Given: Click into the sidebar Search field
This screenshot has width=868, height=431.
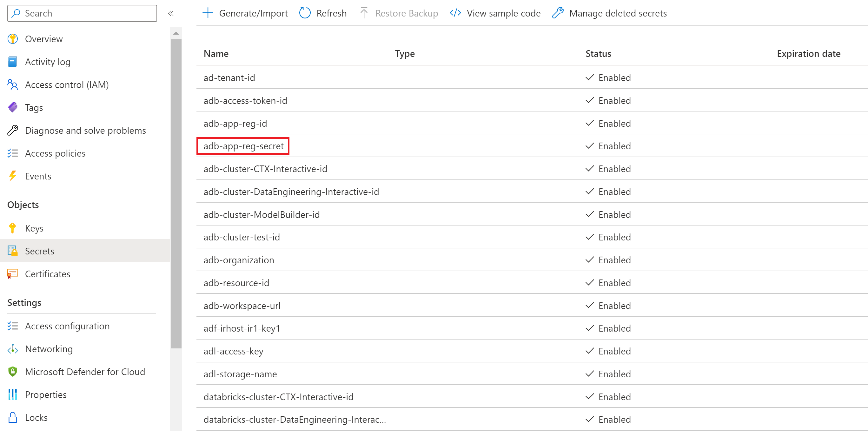Looking at the screenshot, I should (x=82, y=13).
